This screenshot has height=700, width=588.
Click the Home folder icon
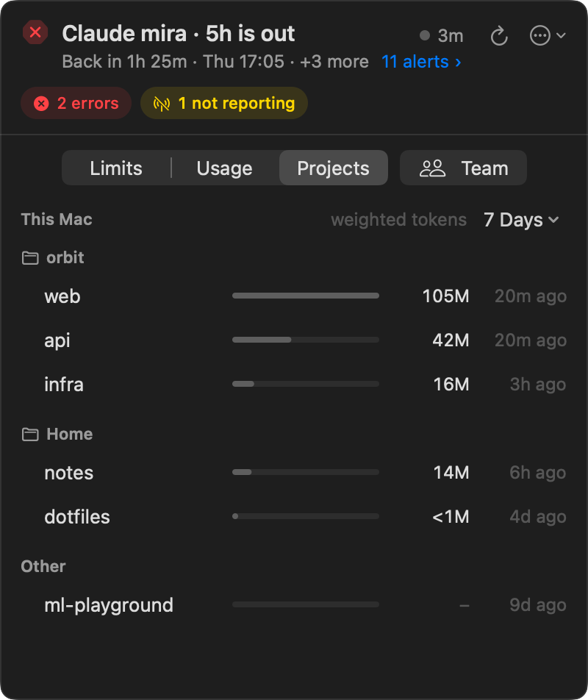[x=30, y=435]
